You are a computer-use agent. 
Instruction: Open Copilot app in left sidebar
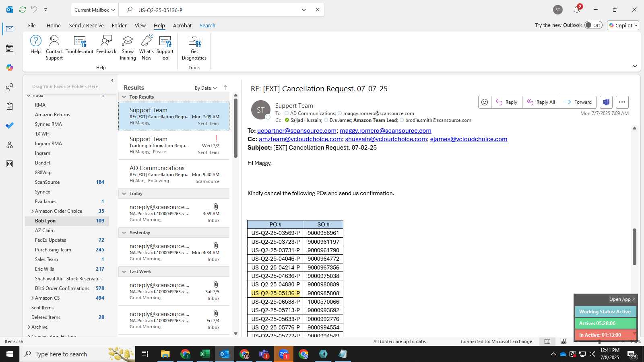click(10, 68)
